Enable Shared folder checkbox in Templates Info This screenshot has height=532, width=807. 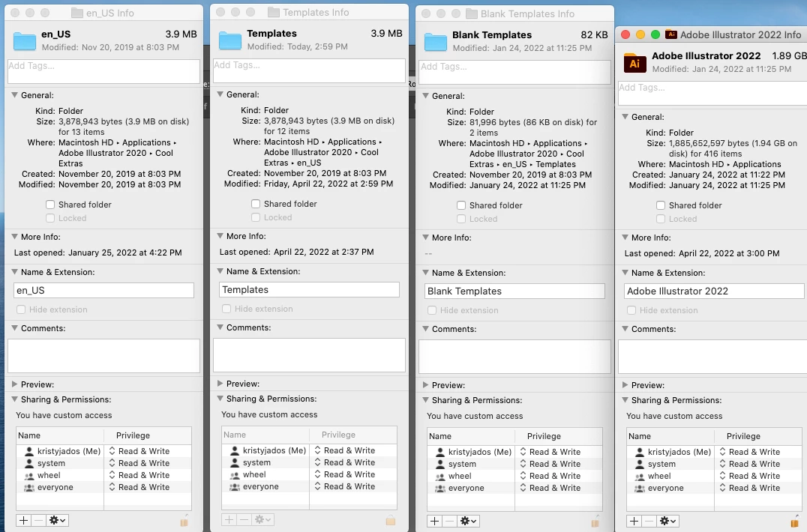[256, 204]
